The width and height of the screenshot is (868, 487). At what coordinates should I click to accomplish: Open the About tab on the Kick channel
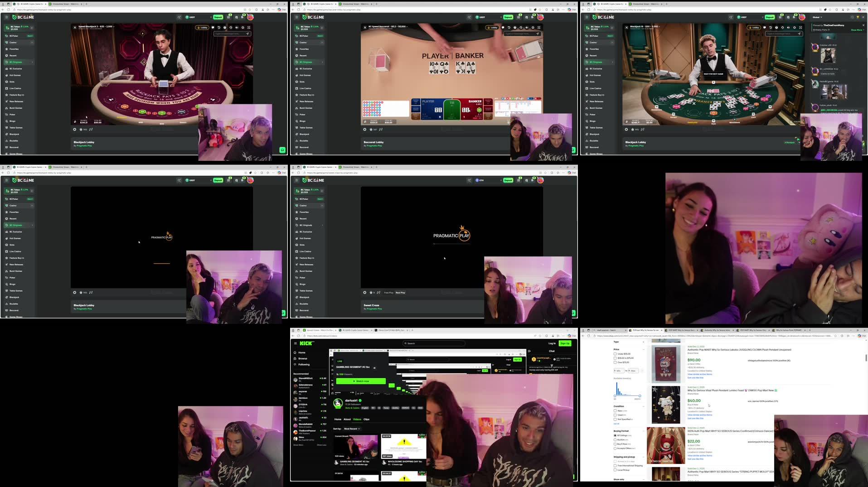click(x=347, y=419)
